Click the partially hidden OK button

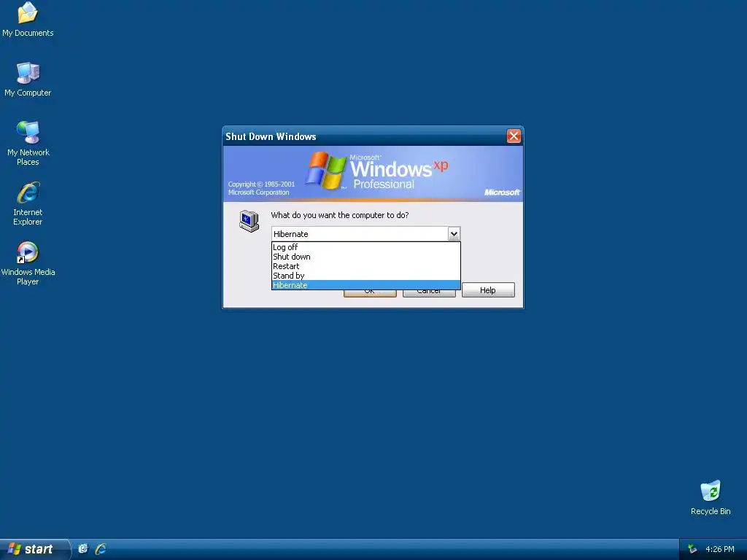point(370,293)
